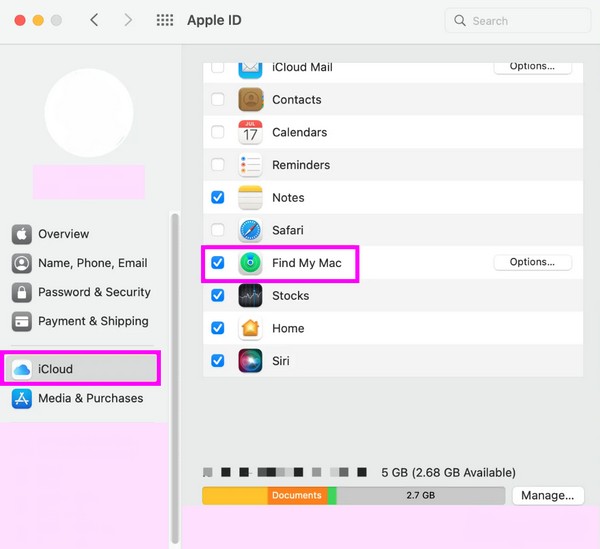
Task: Click the Reminders app icon
Action: [250, 165]
